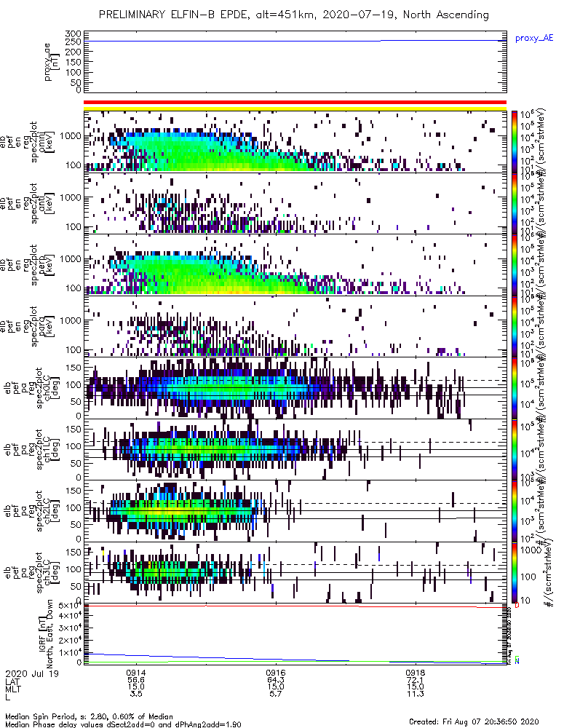Screen dimensions: 564x728
Task: Select the blue 'proxy_AE' legend label
Action: click(x=534, y=39)
